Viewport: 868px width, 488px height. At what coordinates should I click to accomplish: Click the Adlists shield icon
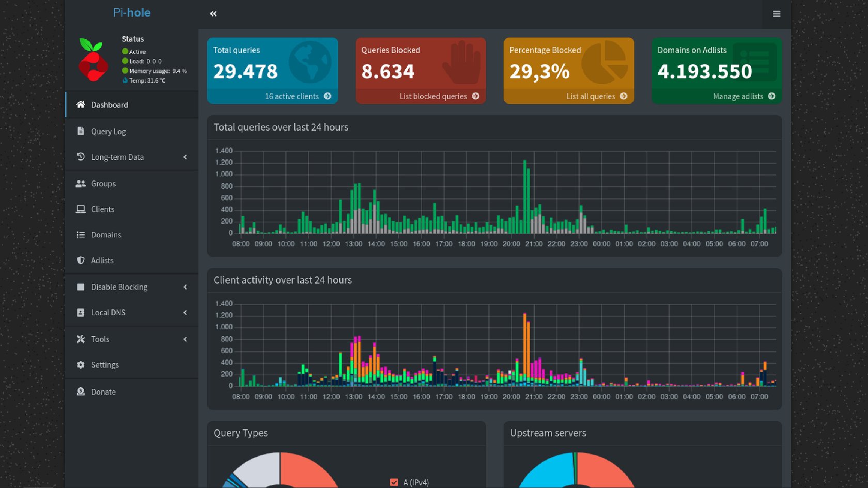[x=81, y=261]
